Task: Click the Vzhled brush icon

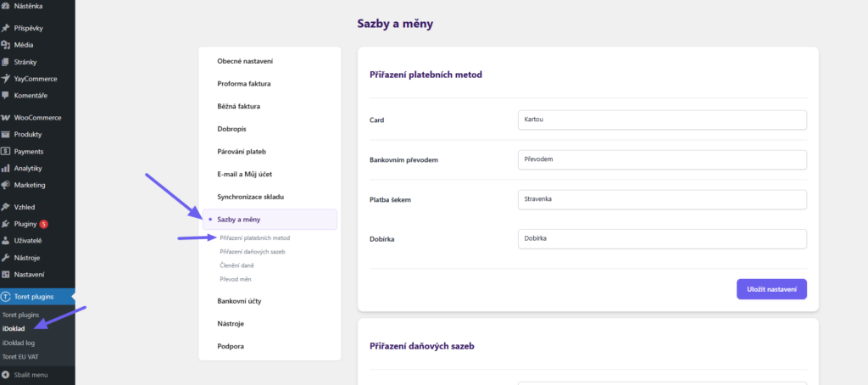Action: tap(6, 207)
